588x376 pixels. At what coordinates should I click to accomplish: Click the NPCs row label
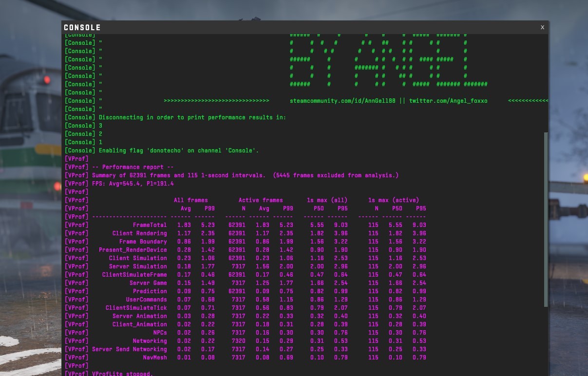160,333
